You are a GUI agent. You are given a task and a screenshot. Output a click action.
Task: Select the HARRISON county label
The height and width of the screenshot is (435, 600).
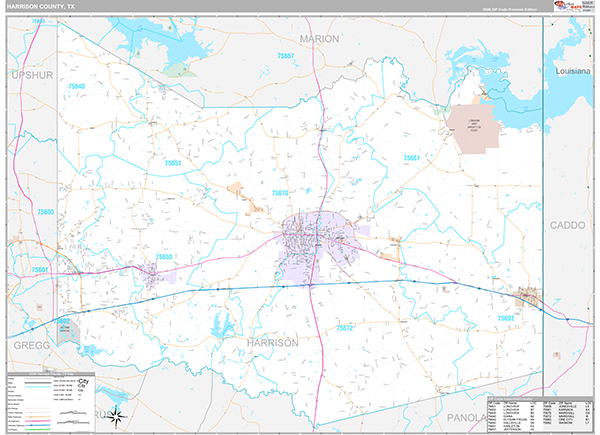272,343
